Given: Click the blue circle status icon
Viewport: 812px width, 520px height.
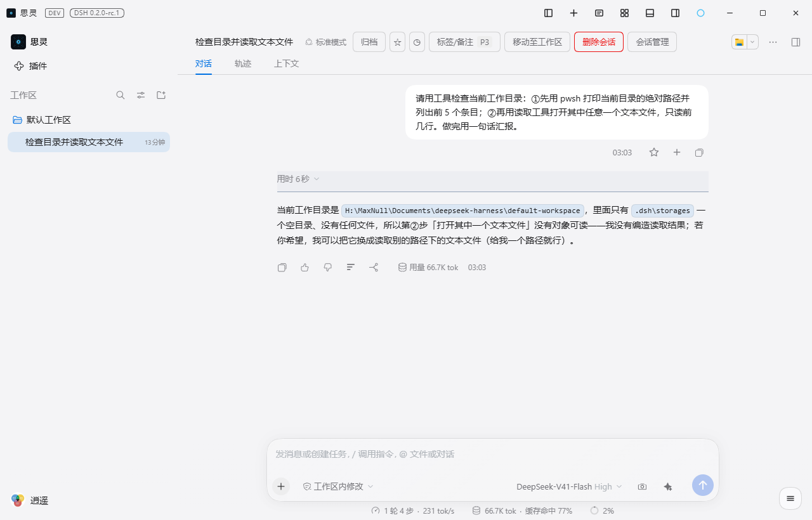Looking at the screenshot, I should click(700, 13).
